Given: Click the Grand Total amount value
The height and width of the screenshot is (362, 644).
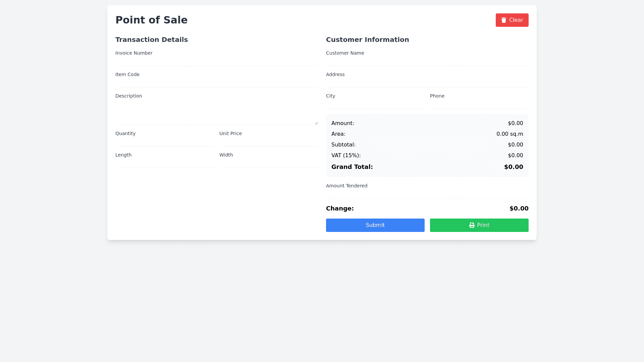Looking at the screenshot, I should click(513, 167).
